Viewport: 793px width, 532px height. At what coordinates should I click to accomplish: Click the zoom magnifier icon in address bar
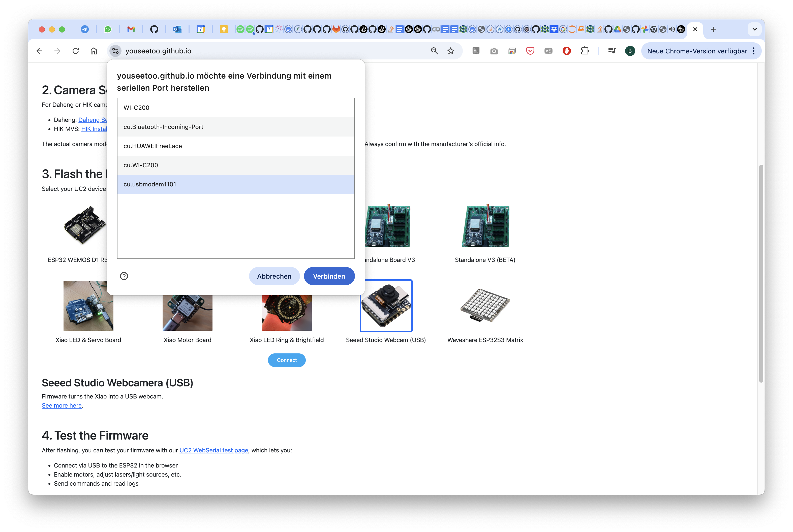tap(434, 51)
